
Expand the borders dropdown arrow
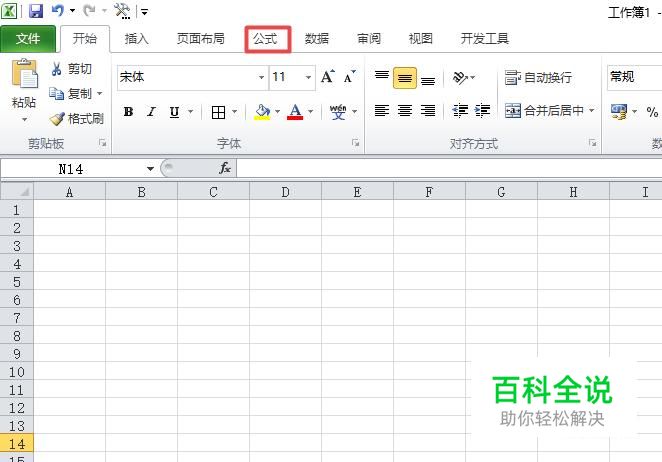[x=234, y=112]
